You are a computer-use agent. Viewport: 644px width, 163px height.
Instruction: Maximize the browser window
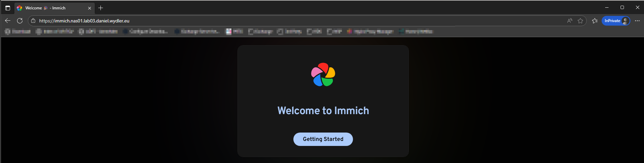[x=622, y=7]
